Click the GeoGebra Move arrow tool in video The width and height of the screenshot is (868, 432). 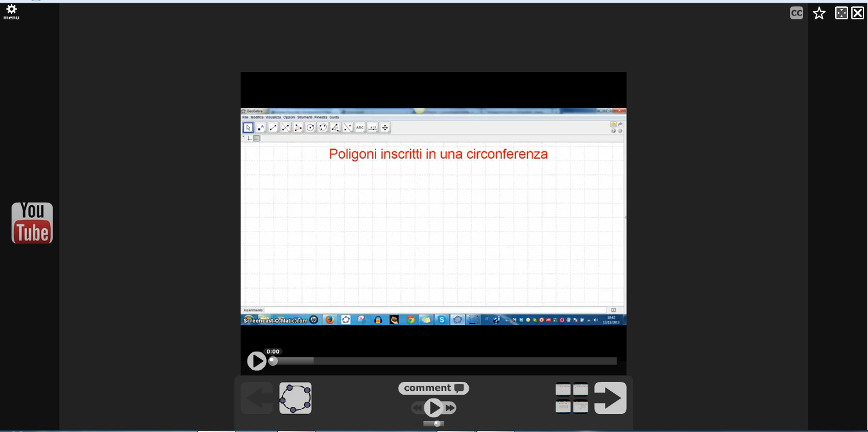pyautogui.click(x=248, y=127)
